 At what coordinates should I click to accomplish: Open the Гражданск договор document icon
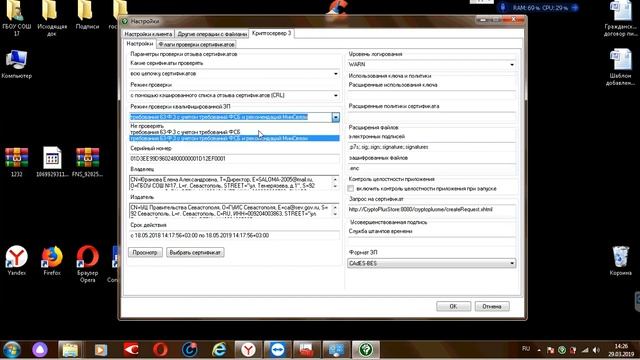620,18
